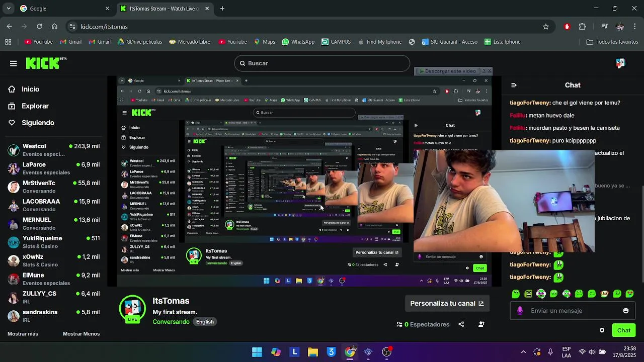Viewport: 644px width, 362px height.
Task: Insert green headphones heart-eyes emote
Action: (x=541, y=294)
